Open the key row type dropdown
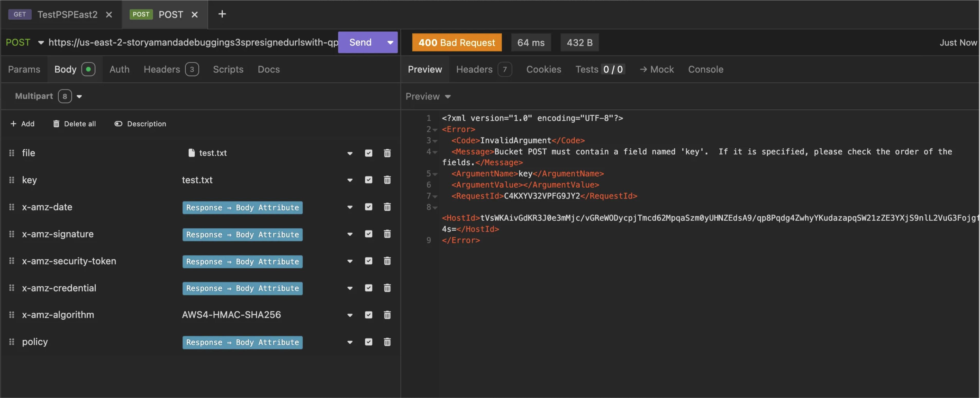The height and width of the screenshot is (398, 980). click(350, 180)
